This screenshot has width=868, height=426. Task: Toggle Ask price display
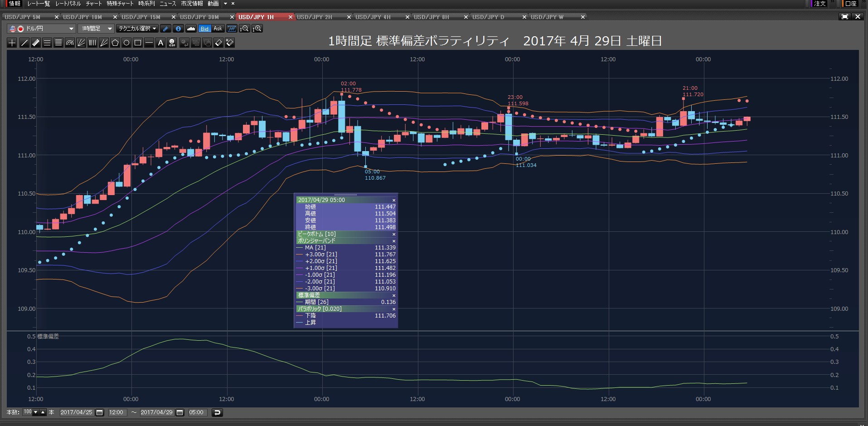pyautogui.click(x=218, y=29)
